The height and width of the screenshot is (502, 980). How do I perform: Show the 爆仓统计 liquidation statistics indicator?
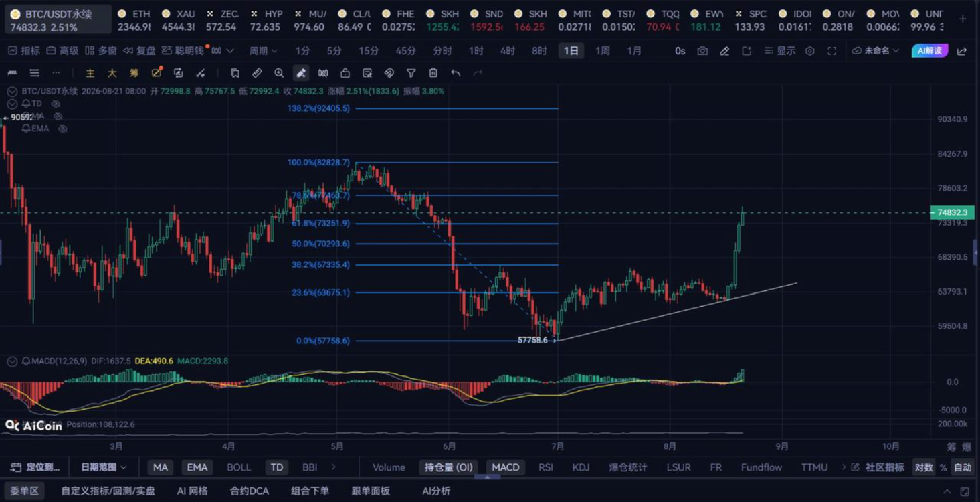627,467
